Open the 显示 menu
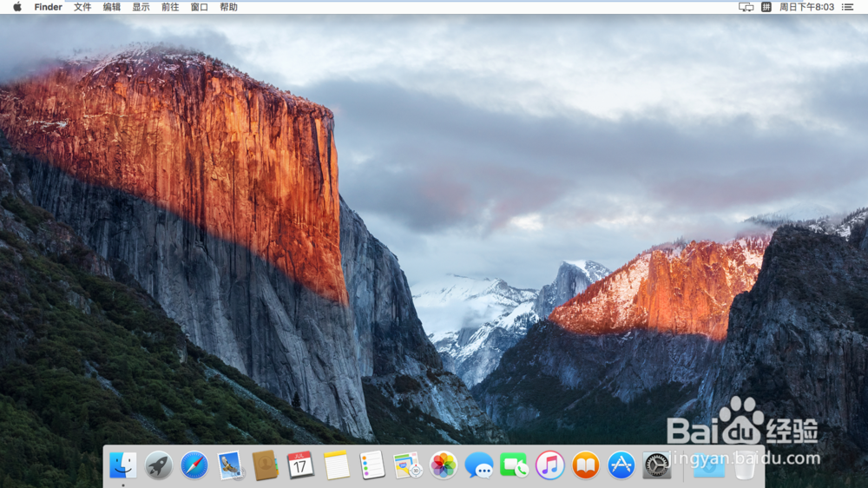The image size is (868, 488). click(x=141, y=7)
